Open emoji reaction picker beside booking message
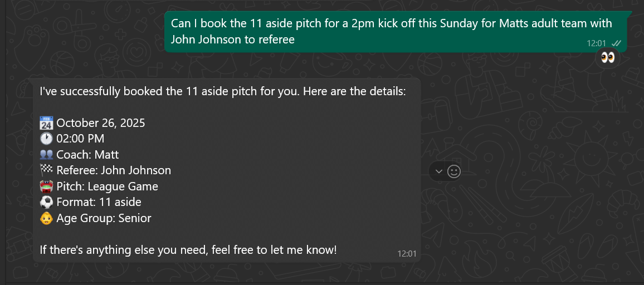 point(454,171)
